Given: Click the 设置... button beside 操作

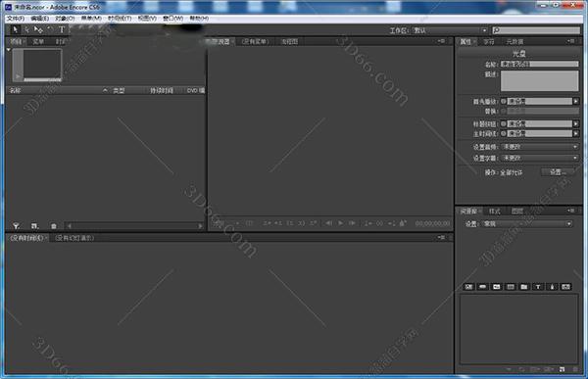Looking at the screenshot, I should coord(558,172).
